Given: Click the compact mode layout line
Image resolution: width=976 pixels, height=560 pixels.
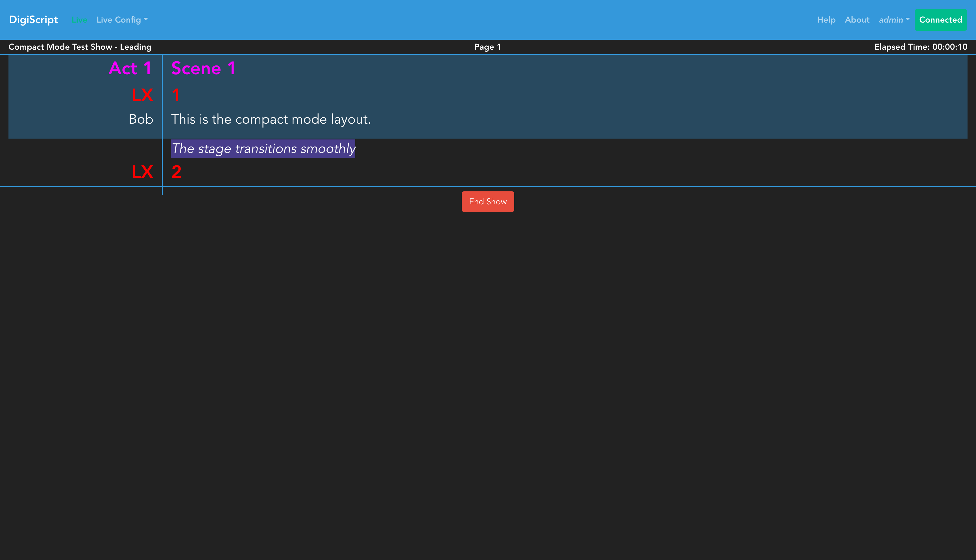Looking at the screenshot, I should coord(271,119).
